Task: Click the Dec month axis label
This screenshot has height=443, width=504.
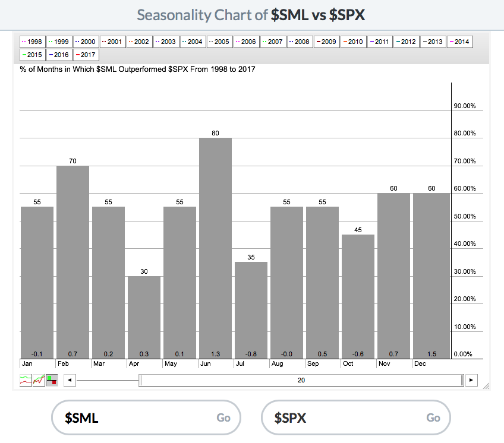Action: pos(420,363)
